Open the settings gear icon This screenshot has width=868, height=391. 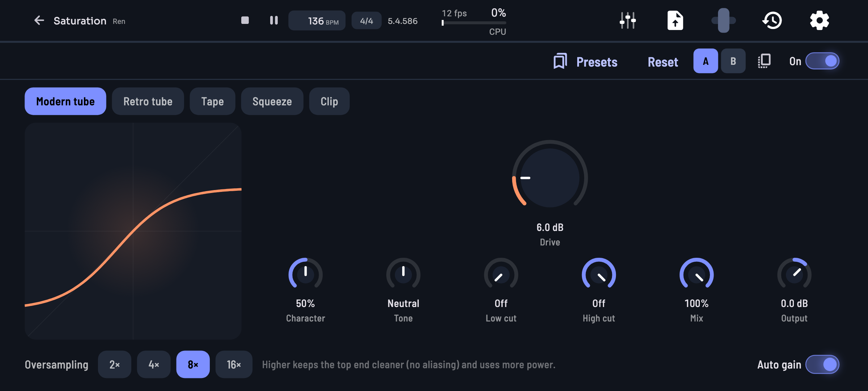(x=819, y=21)
